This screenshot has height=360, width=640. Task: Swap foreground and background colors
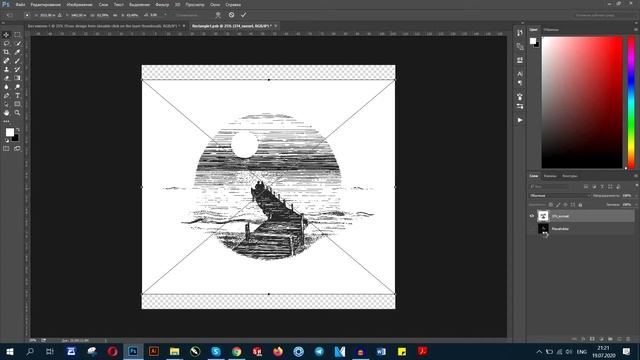point(18,130)
